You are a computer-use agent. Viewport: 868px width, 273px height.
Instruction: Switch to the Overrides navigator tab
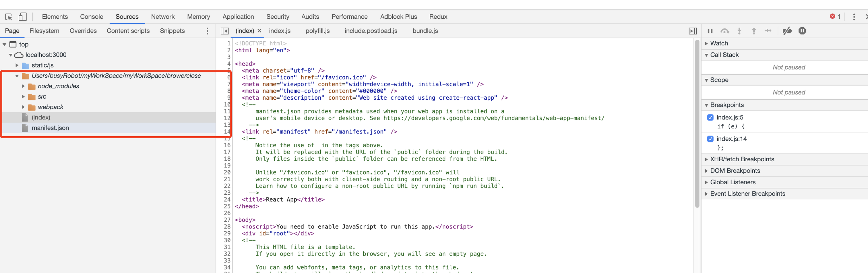tap(83, 31)
